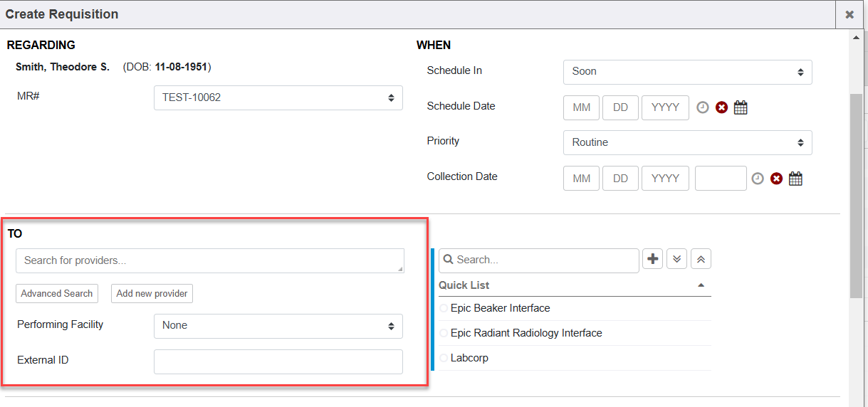Open the Schedule Date calendar picker
This screenshot has height=407, width=868.
click(x=741, y=107)
